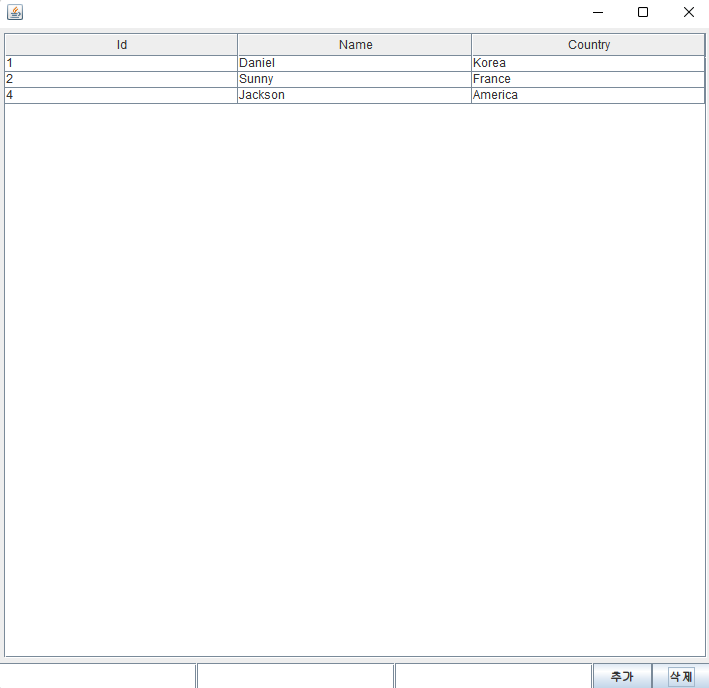This screenshot has height=688, width=709.
Task: Focus the middle input field below Name column
Action: tap(296, 676)
